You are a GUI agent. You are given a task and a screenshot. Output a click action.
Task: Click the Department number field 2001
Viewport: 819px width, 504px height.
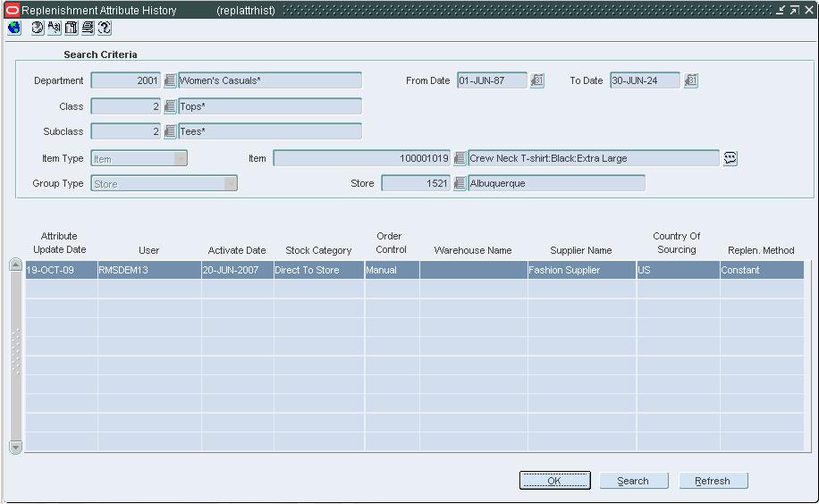(126, 80)
